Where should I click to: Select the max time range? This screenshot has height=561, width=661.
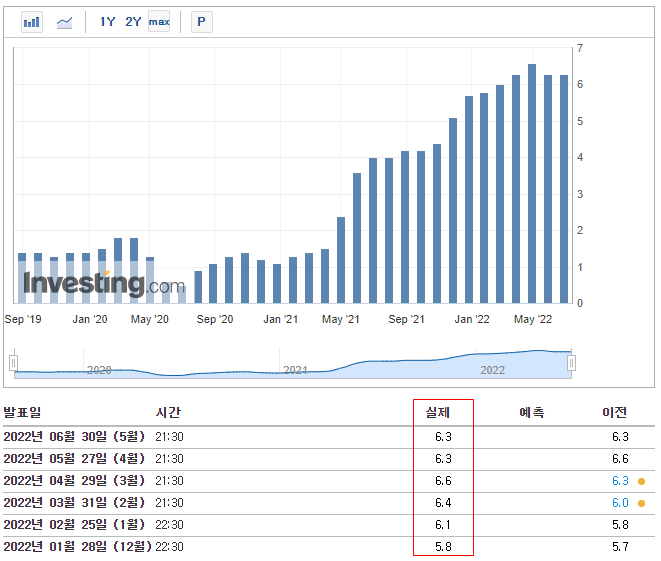pyautogui.click(x=159, y=21)
